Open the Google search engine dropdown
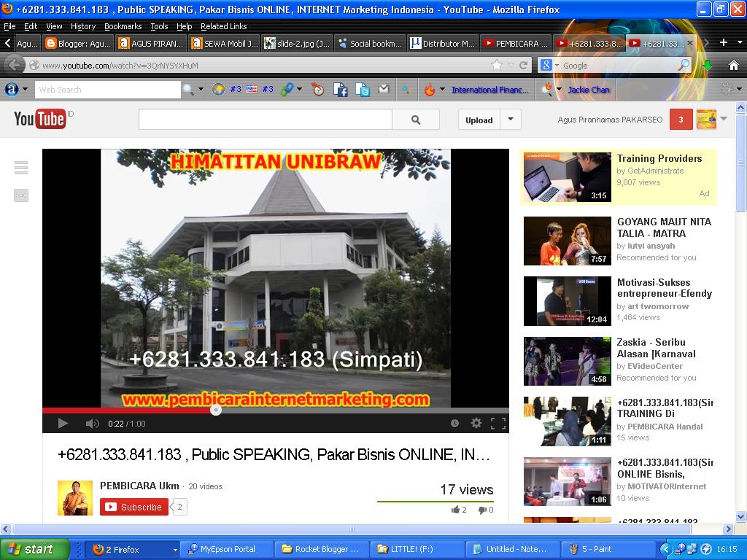The height and width of the screenshot is (560, 747). click(x=549, y=65)
